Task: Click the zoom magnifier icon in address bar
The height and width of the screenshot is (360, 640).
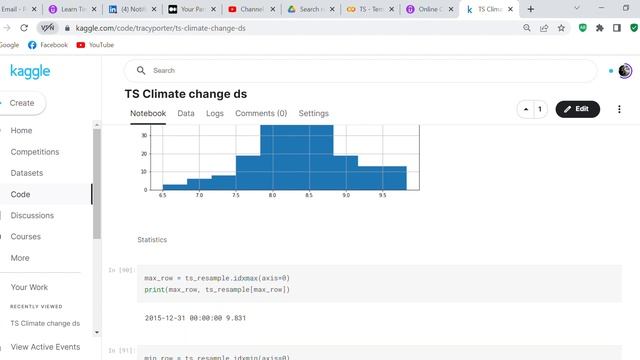Action: point(527,28)
